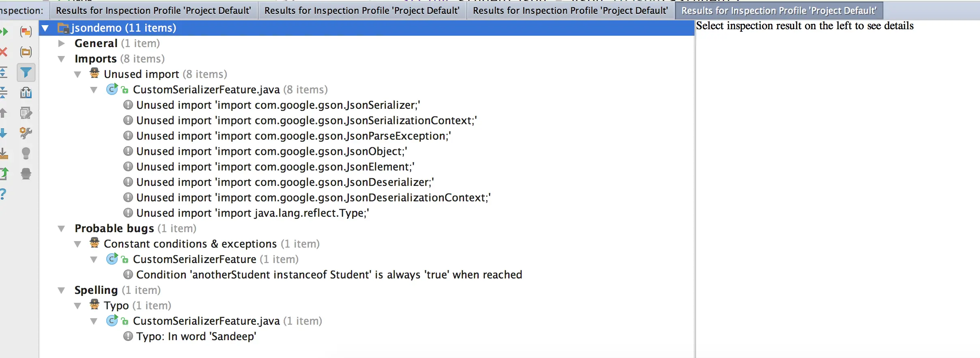980x358 pixels.
Task: Collapse the Imports node
Action: coord(62,59)
